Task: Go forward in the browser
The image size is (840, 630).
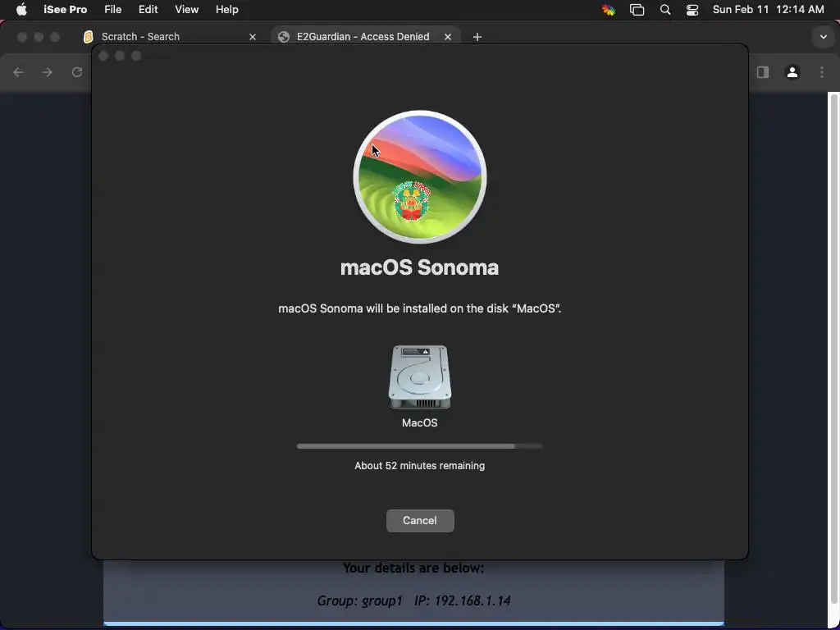Action: click(48, 72)
